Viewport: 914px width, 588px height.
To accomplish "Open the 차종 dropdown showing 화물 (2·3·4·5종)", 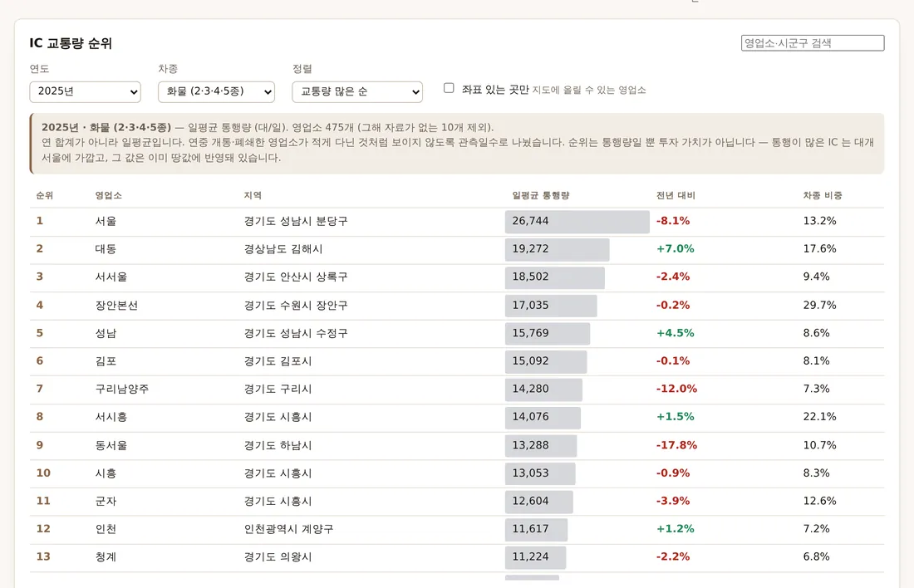I will point(216,91).
